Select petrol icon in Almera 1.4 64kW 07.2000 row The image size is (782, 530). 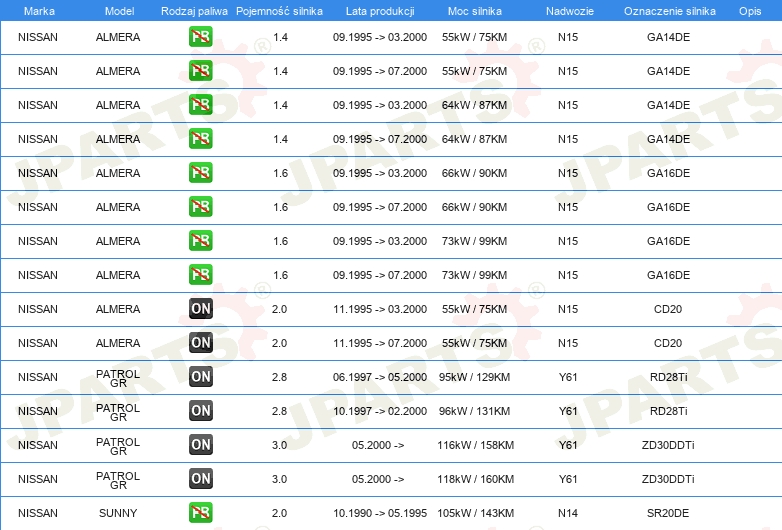pyautogui.click(x=200, y=138)
